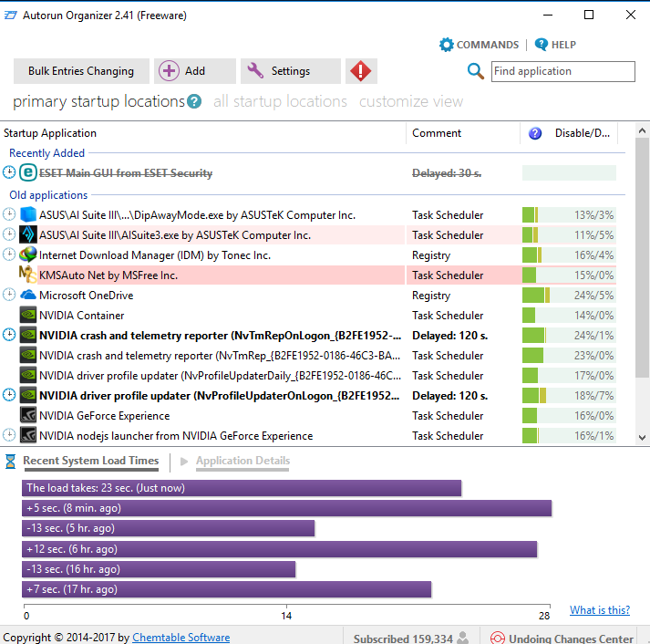Click clock icon for NvProfileUpdaterOnLogon entry
Viewport: 650px width, 644px height.
(9, 395)
